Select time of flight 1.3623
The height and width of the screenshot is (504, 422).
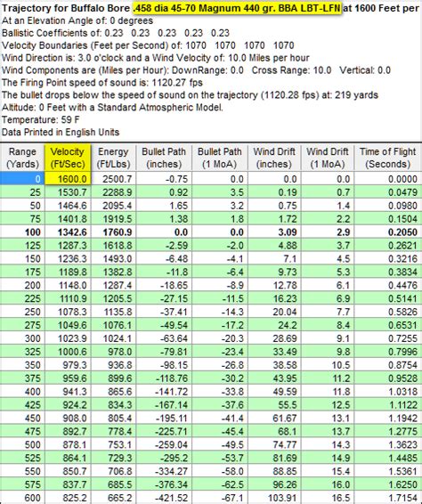(x=388, y=444)
